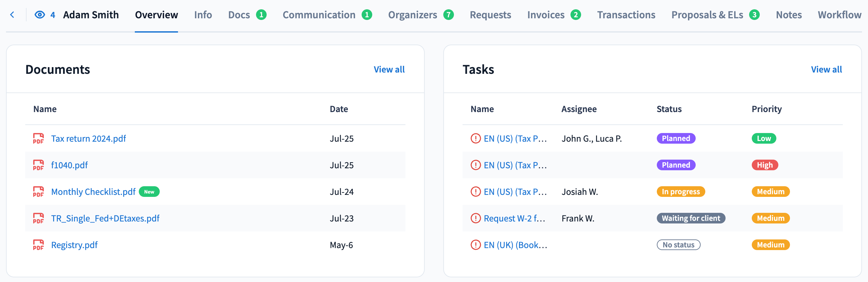Open Monthly Checklist.pdf document
The width and height of the screenshot is (868, 282).
tap(93, 192)
